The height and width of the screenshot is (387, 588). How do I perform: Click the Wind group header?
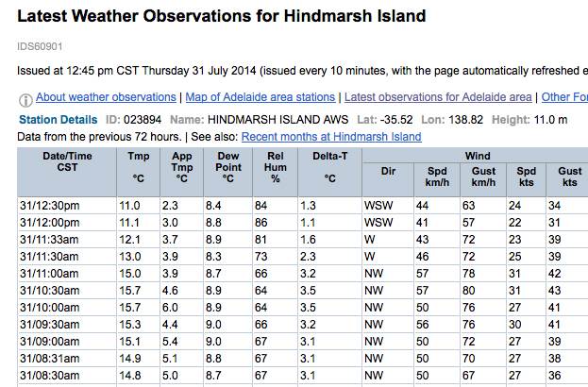[476, 156]
